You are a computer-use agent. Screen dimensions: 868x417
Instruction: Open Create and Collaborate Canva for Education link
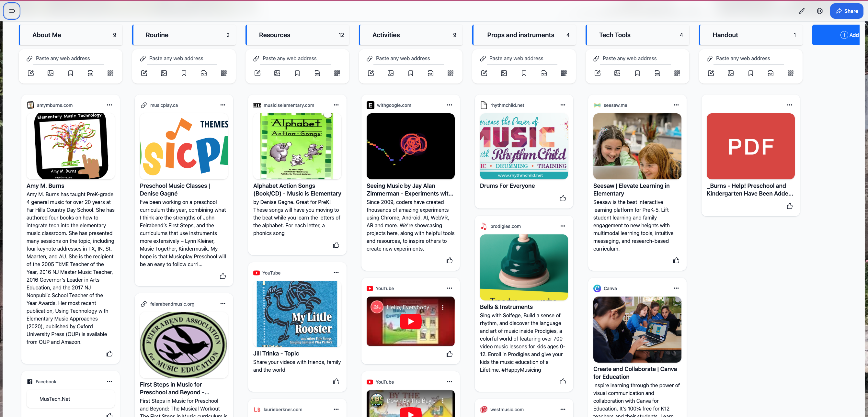coord(635,373)
